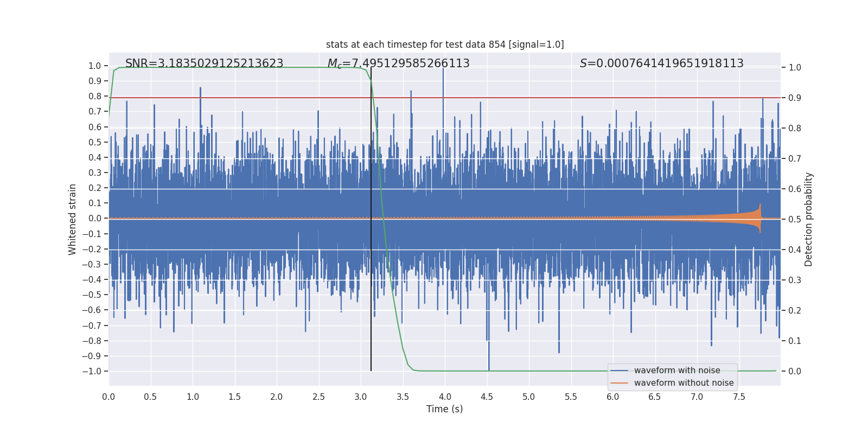The width and height of the screenshot is (868, 434).
Task: Click Time axis tick label 0.5
Action: (x=150, y=397)
